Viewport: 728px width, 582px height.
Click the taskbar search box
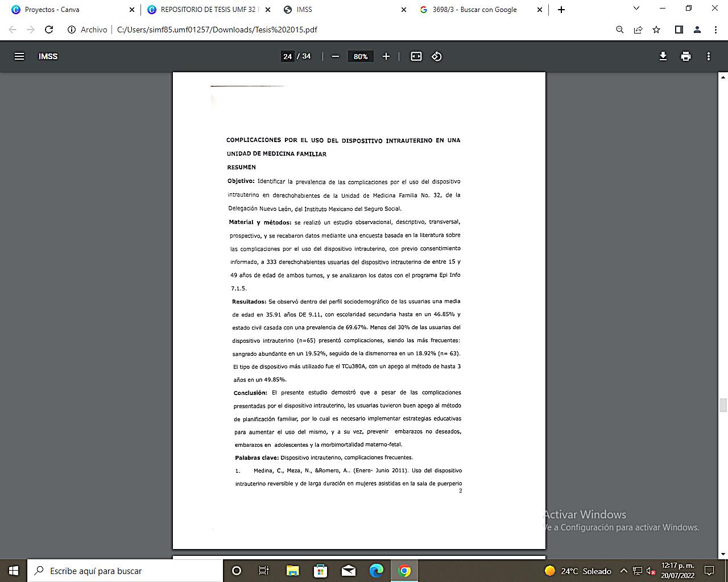click(x=125, y=571)
